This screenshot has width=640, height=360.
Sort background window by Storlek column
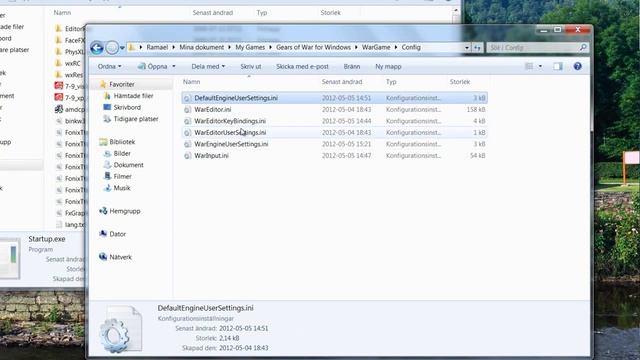(331, 13)
